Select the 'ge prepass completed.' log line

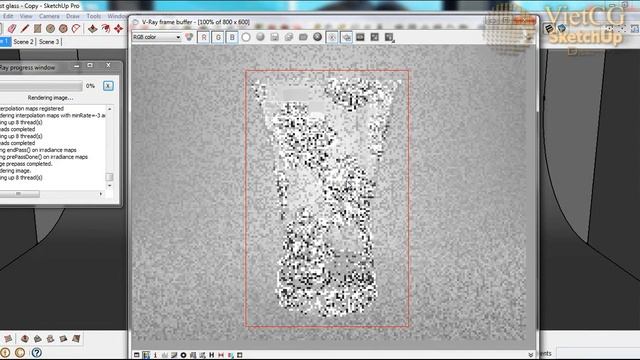tap(26, 164)
